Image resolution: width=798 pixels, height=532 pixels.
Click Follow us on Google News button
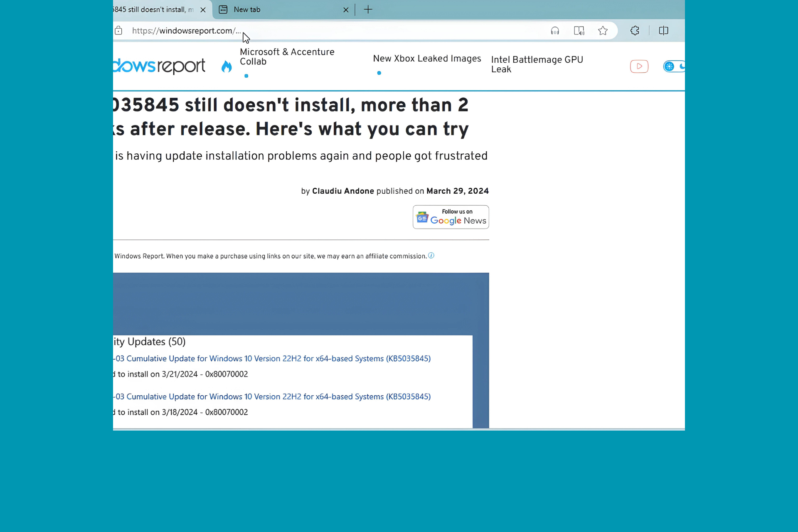(451, 217)
